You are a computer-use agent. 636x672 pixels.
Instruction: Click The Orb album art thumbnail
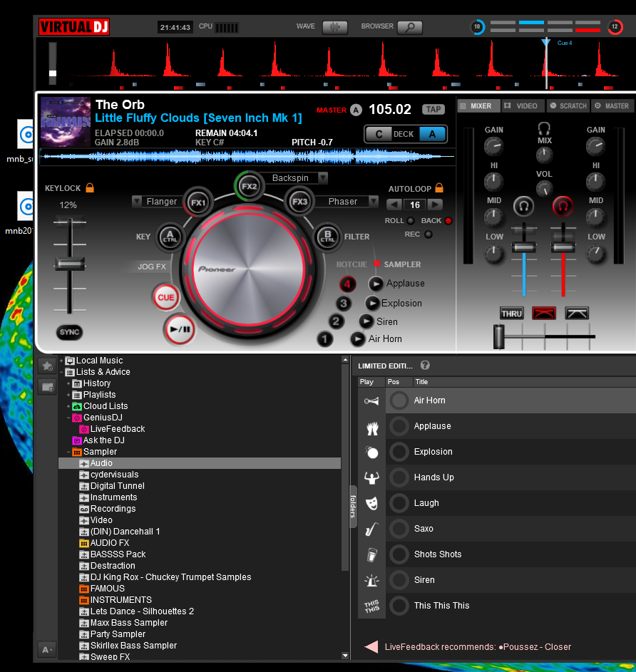tap(66, 122)
